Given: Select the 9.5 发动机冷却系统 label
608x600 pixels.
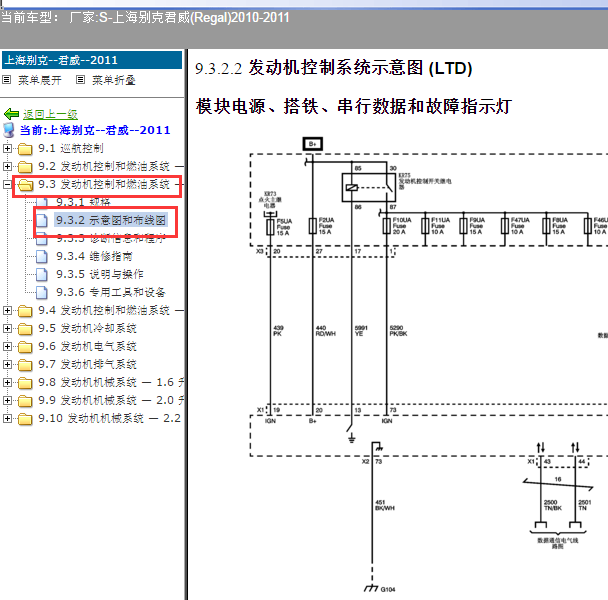Looking at the screenshot, I should point(87,329).
